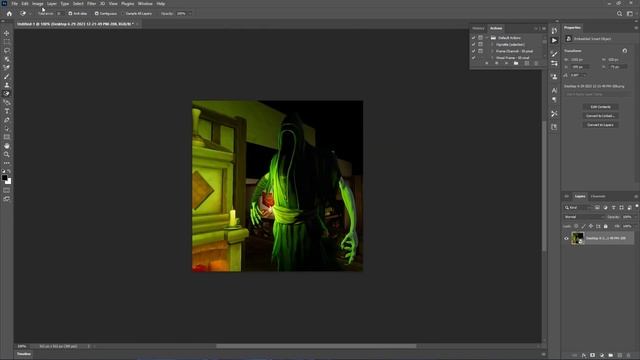Open the Window menu
Image resolution: width=640 pixels, height=360 pixels.
145,4
